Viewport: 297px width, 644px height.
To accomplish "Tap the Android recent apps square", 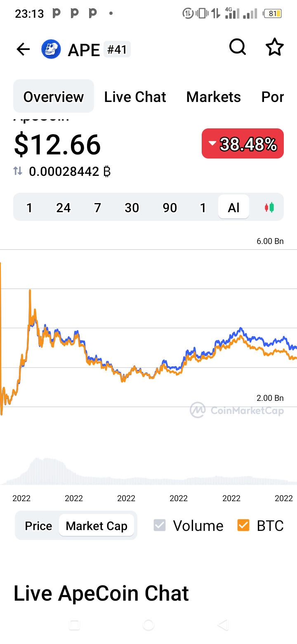I will pyautogui.click(x=74, y=625).
